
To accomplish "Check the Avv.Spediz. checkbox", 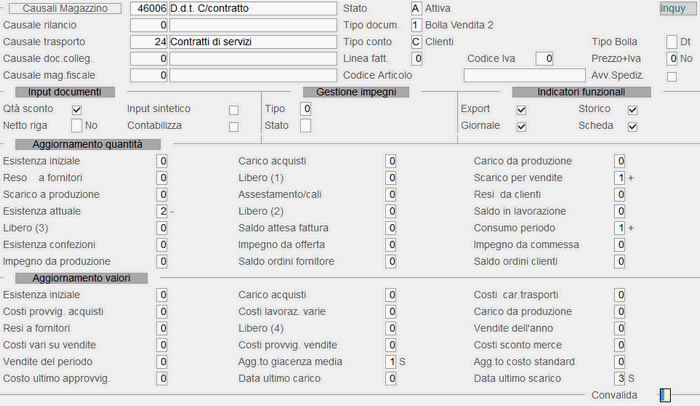I will pos(671,77).
